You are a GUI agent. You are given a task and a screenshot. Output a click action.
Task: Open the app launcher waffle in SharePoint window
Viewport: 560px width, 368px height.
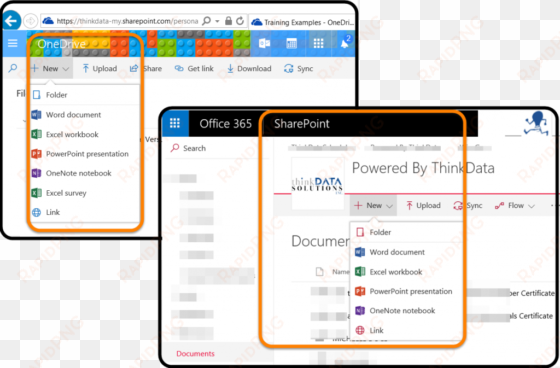pos(175,124)
